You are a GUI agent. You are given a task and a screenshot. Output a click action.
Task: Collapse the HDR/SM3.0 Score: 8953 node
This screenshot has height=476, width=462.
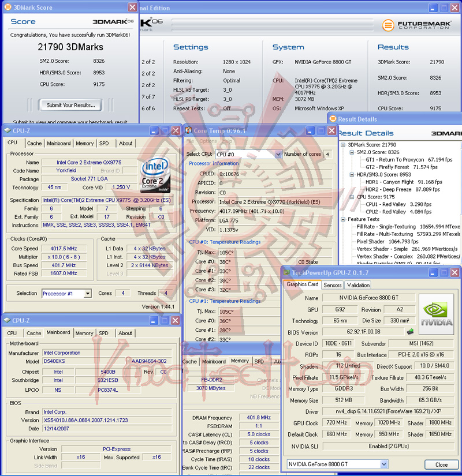[x=352, y=175]
